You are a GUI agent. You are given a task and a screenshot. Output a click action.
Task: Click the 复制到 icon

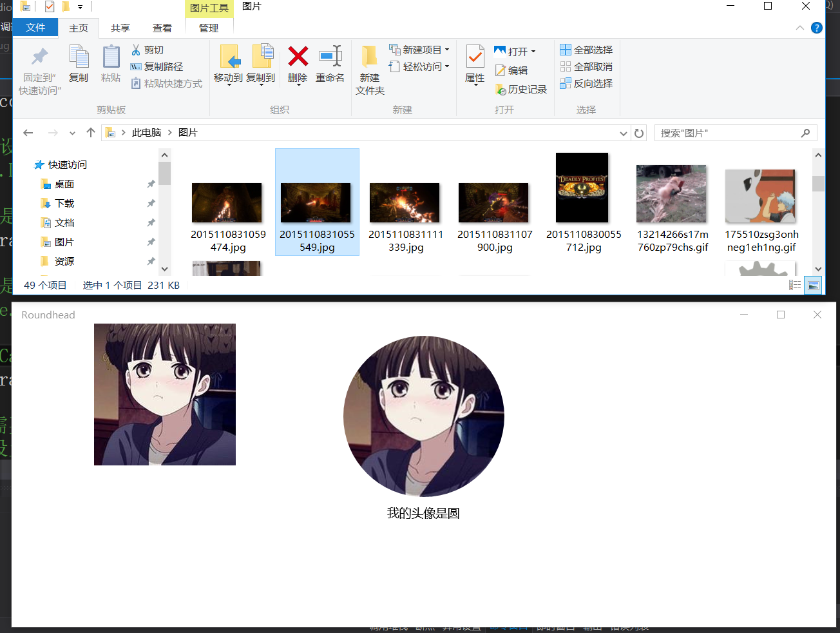click(262, 57)
